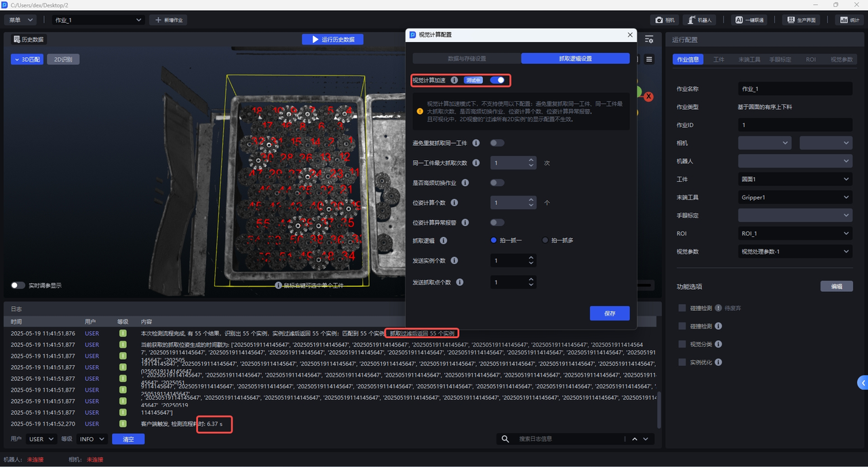
Task: Switch to 数据与存储设置 tab
Action: click(x=467, y=58)
